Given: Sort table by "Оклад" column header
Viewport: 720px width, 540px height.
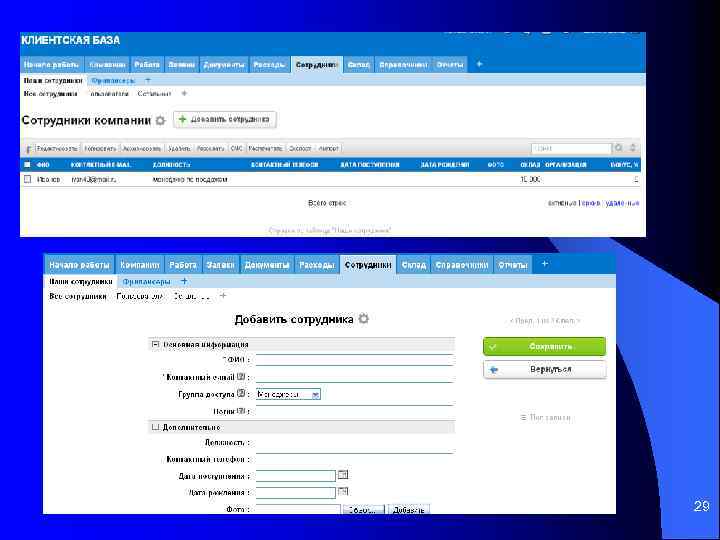Looking at the screenshot, I should click(530, 164).
